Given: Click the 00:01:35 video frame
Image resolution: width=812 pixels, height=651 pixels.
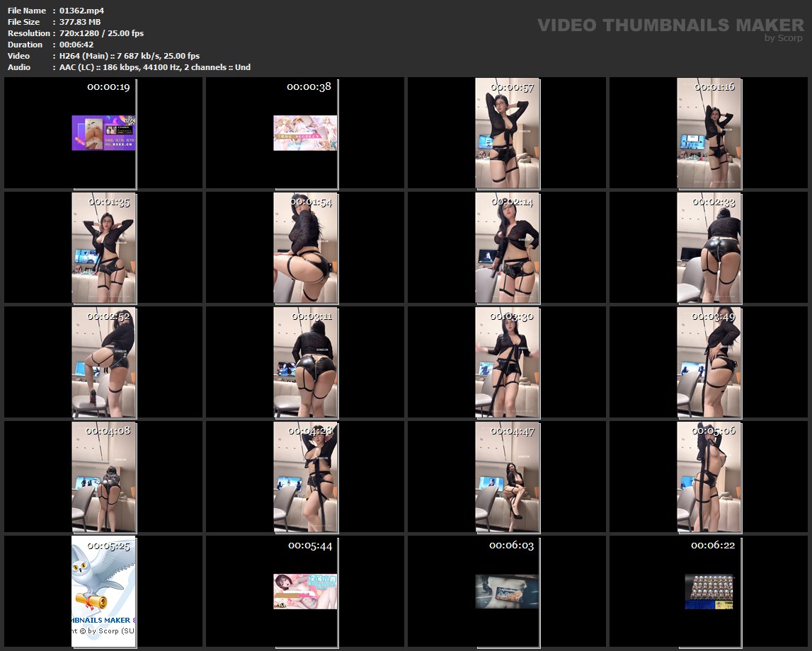Looking at the screenshot, I should point(103,248).
